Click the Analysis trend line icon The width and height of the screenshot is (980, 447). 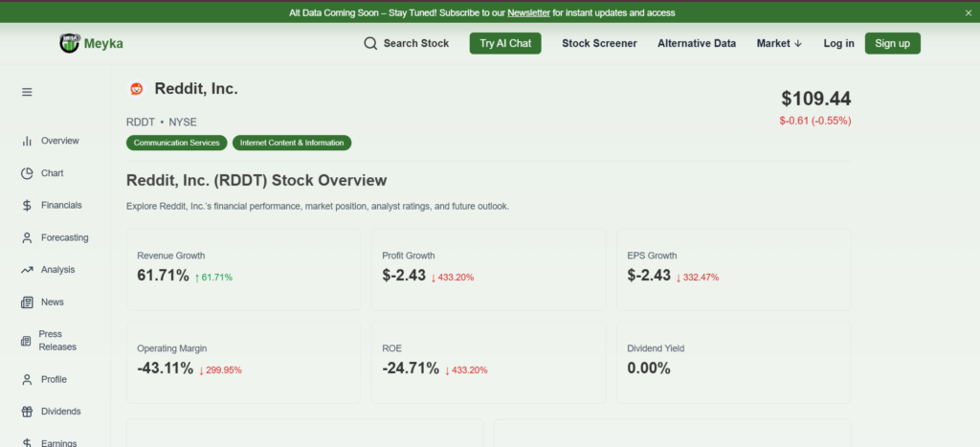(x=27, y=270)
